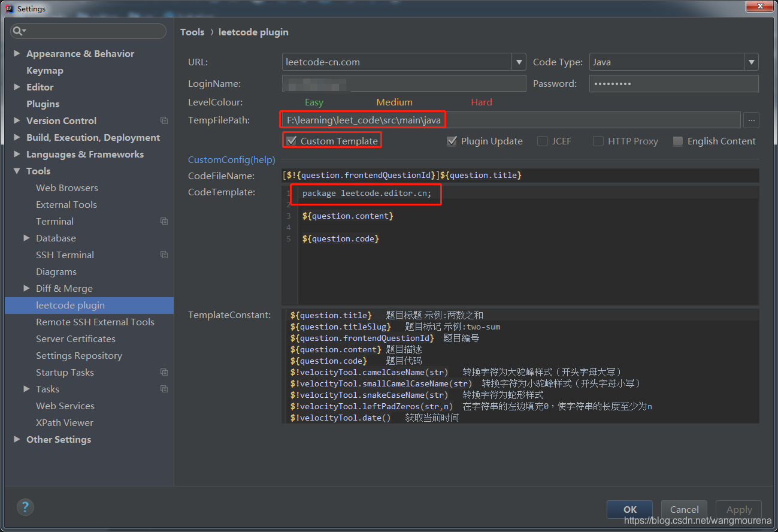Toggle the Custom Template checkbox

pyautogui.click(x=291, y=141)
